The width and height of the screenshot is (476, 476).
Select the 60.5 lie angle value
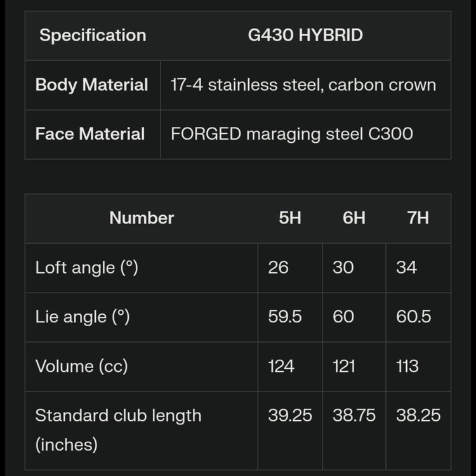click(414, 317)
